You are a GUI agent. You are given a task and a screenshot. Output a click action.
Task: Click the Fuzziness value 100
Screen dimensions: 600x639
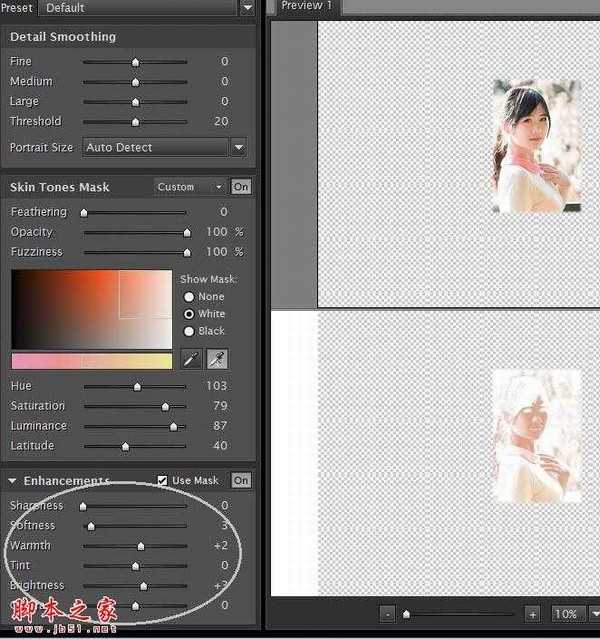[x=216, y=251]
